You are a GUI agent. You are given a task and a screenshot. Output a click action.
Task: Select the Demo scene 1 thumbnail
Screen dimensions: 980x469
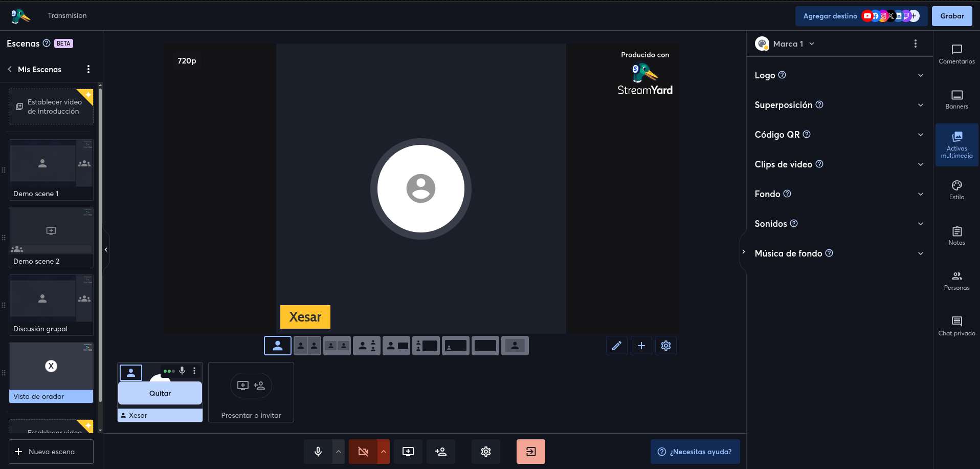pos(51,169)
